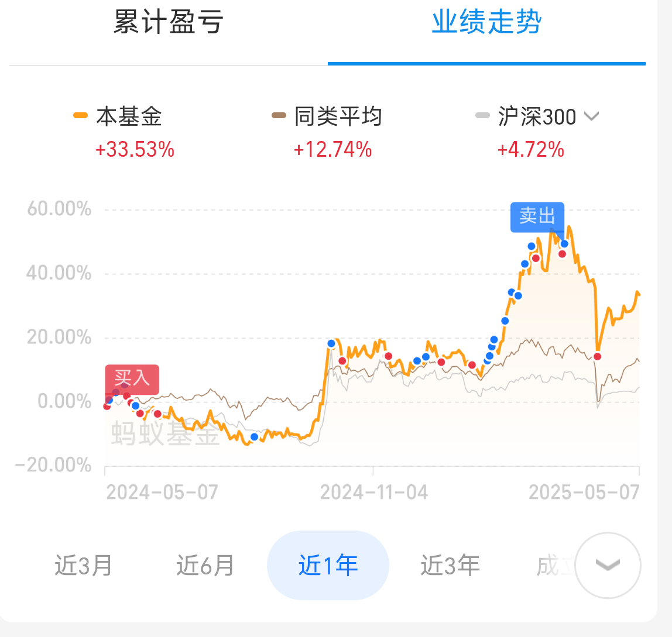Viewport: 672px width, 637px height.
Task: Click the brown 同类平均 legend dash
Action: point(279,116)
